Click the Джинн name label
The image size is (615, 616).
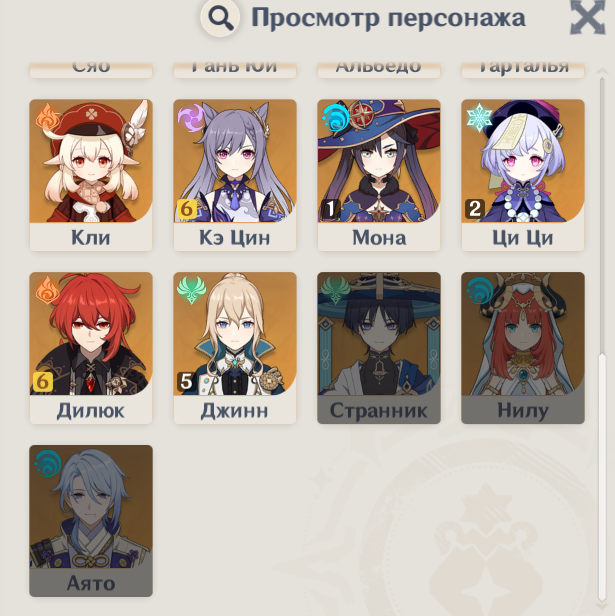235,411
